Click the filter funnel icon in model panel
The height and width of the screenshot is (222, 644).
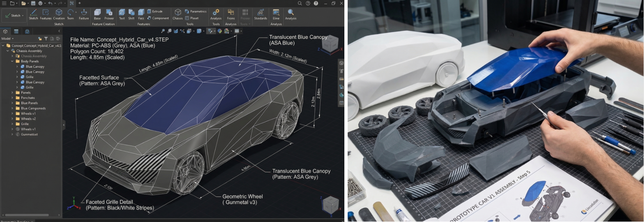coord(46,39)
